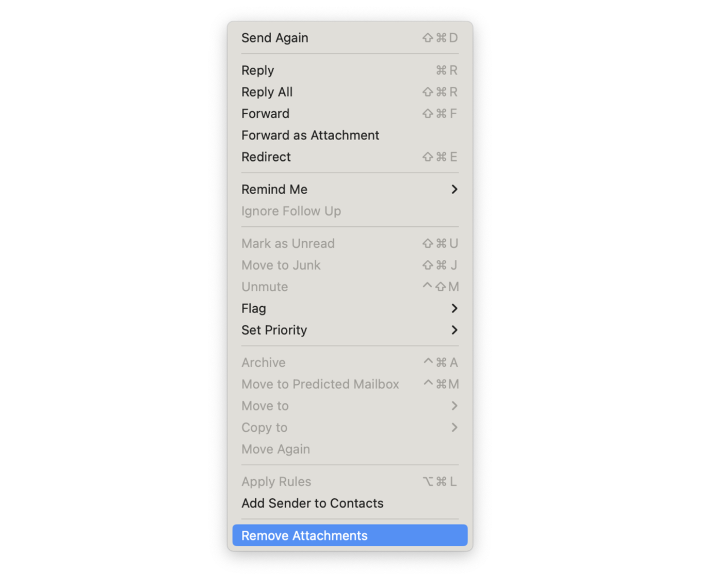Unmute the email thread
Screen dimensions: 704x588
tap(265, 286)
